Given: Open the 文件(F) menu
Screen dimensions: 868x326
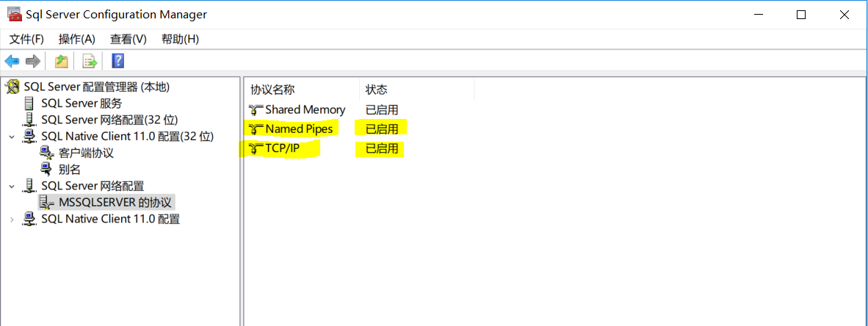Looking at the screenshot, I should [26, 40].
